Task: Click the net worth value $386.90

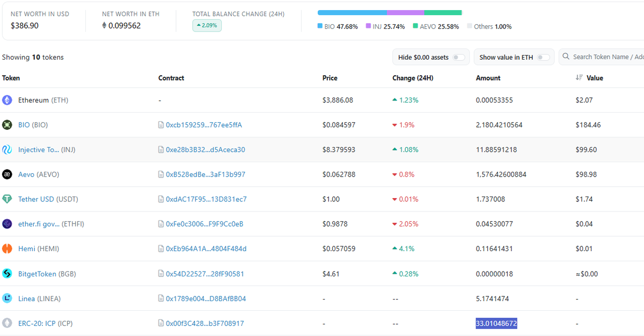Action: pyautogui.click(x=25, y=25)
